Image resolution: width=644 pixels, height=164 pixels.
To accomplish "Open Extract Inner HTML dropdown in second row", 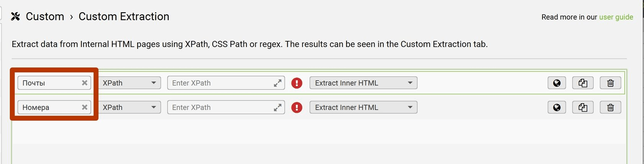I will (x=363, y=107).
